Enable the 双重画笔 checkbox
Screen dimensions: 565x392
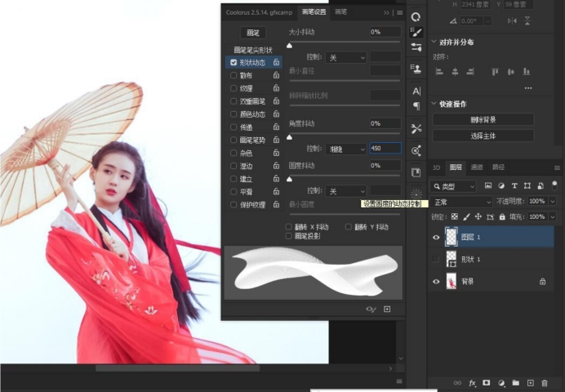coord(234,101)
